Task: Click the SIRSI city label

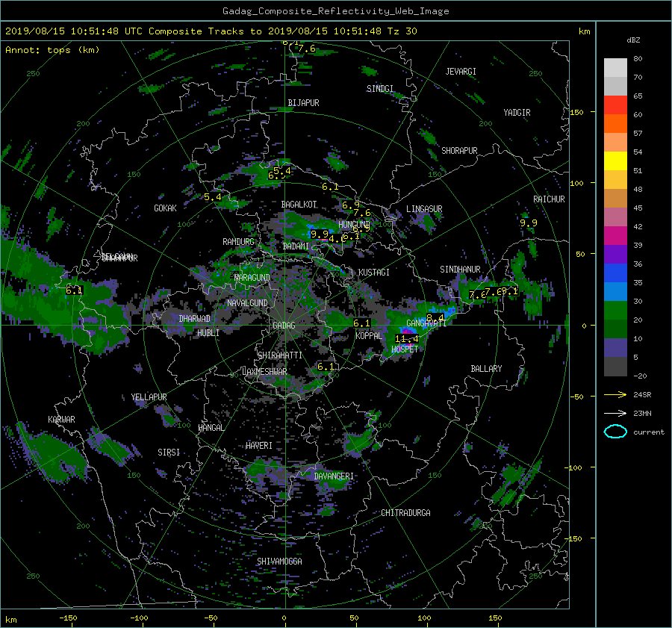Action: click(x=169, y=453)
